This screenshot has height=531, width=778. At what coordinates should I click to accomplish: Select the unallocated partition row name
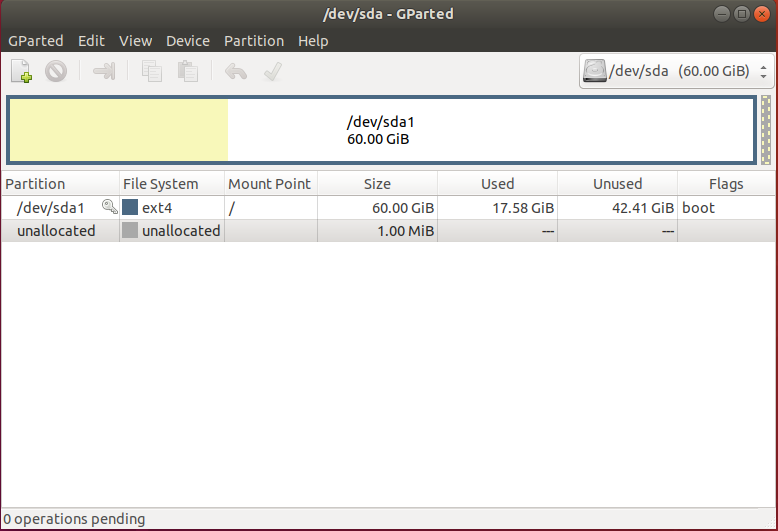[x=56, y=230]
